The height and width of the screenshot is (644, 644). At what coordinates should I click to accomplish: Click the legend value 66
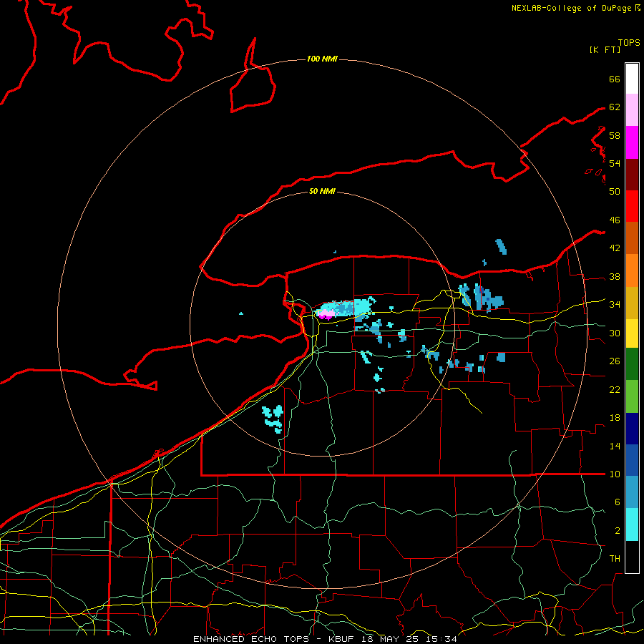click(615, 79)
